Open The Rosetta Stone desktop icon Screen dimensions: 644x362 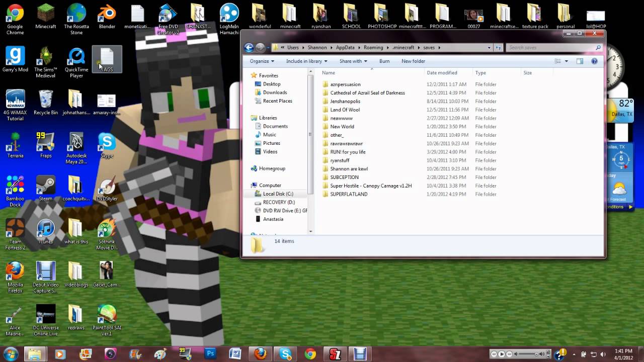(x=76, y=19)
